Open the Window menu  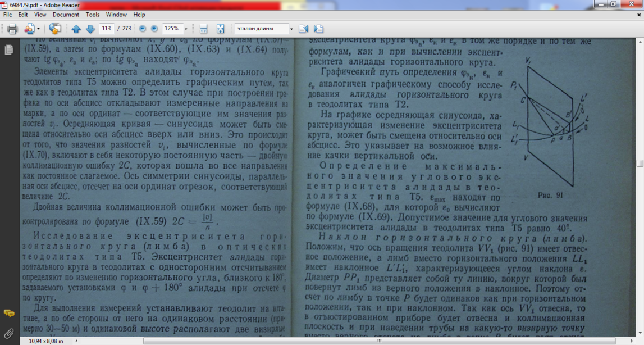(116, 15)
